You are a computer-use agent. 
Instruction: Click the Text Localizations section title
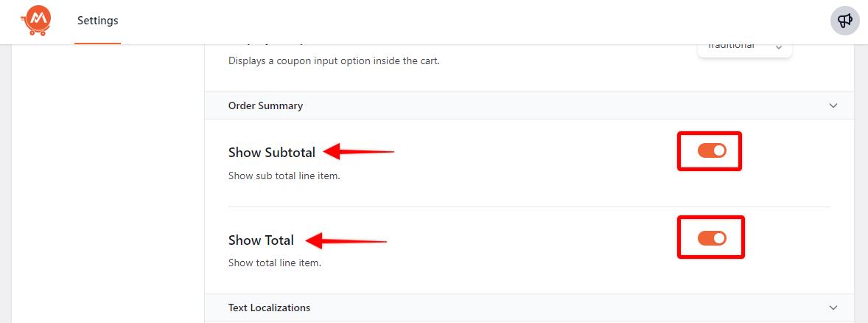coord(269,308)
